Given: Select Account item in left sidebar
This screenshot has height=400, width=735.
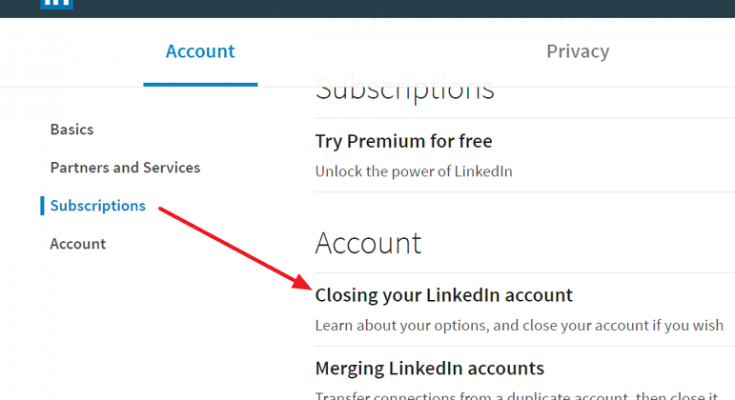Looking at the screenshot, I should (x=78, y=244).
